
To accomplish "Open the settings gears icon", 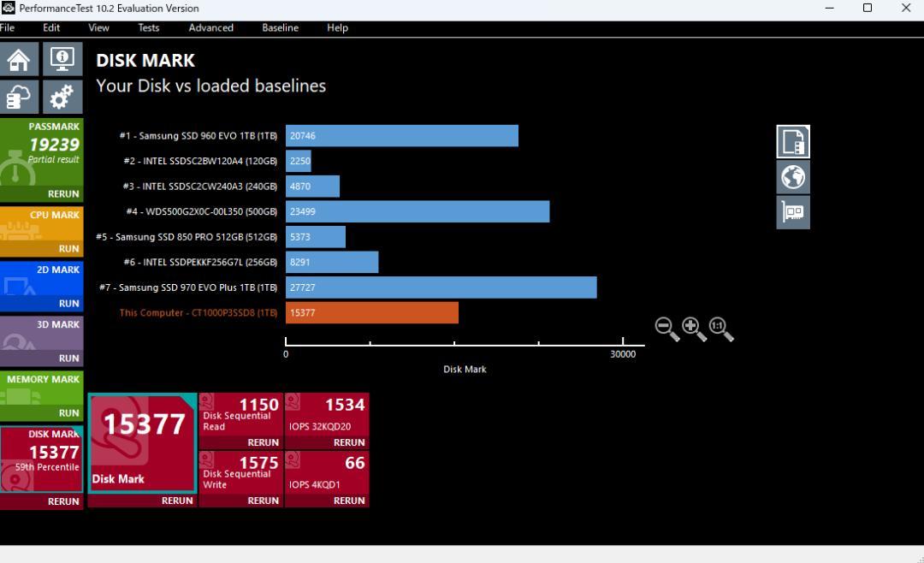I will click(62, 97).
